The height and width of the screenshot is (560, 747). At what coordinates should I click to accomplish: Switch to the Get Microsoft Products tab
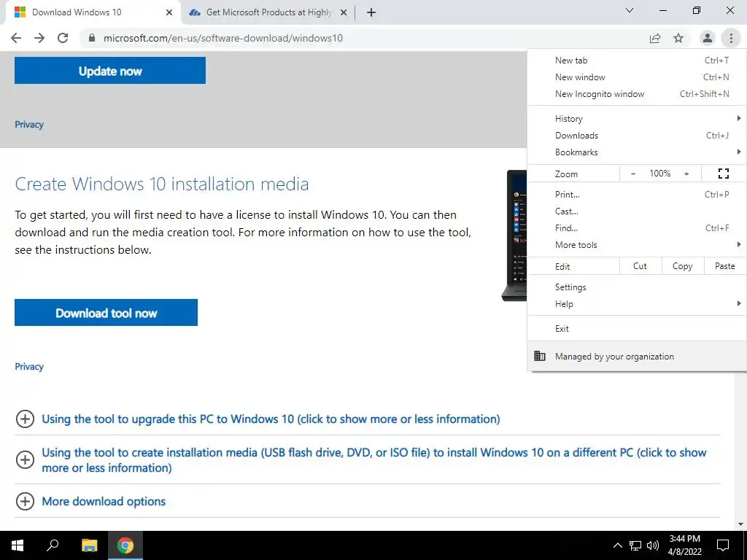pyautogui.click(x=268, y=13)
